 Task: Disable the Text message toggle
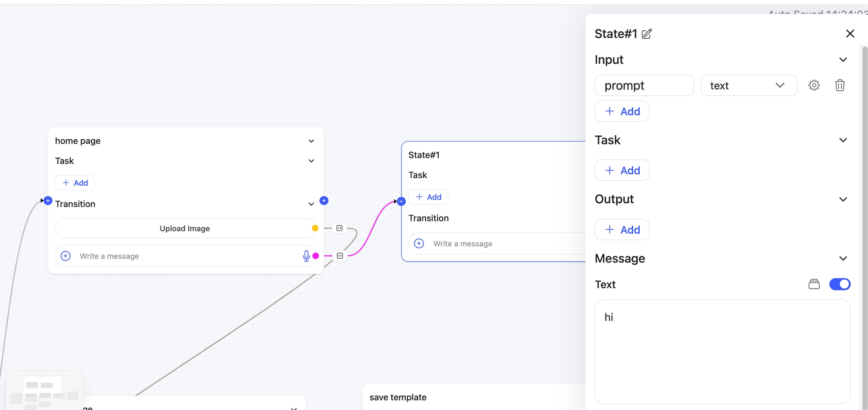pos(839,284)
